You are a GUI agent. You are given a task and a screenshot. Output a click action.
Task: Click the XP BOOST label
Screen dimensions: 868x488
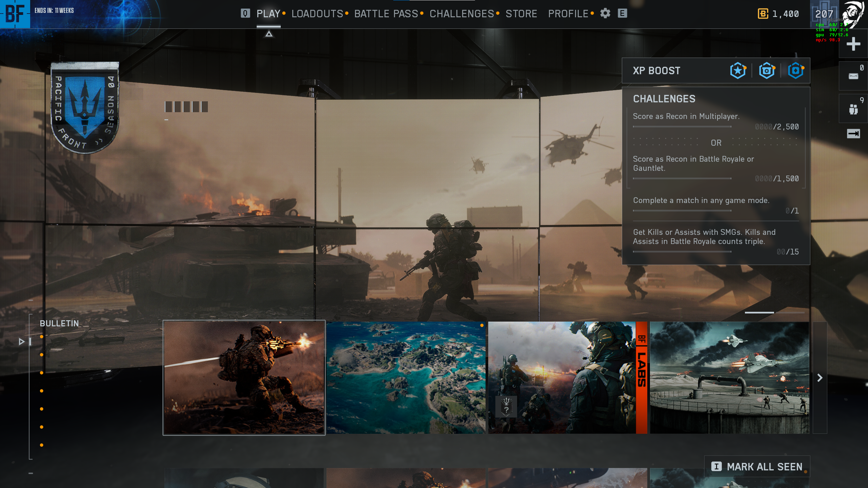(656, 70)
